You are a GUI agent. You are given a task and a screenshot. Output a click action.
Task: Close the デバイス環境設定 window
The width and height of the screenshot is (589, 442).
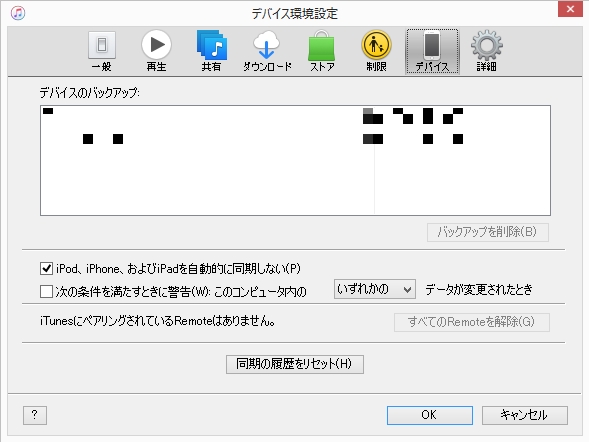570,9
